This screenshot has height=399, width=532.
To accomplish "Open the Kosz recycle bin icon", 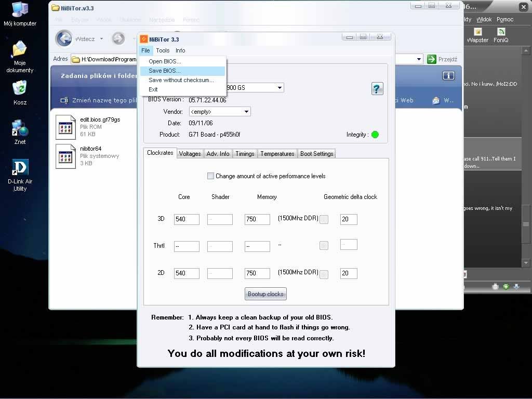I will (20, 92).
